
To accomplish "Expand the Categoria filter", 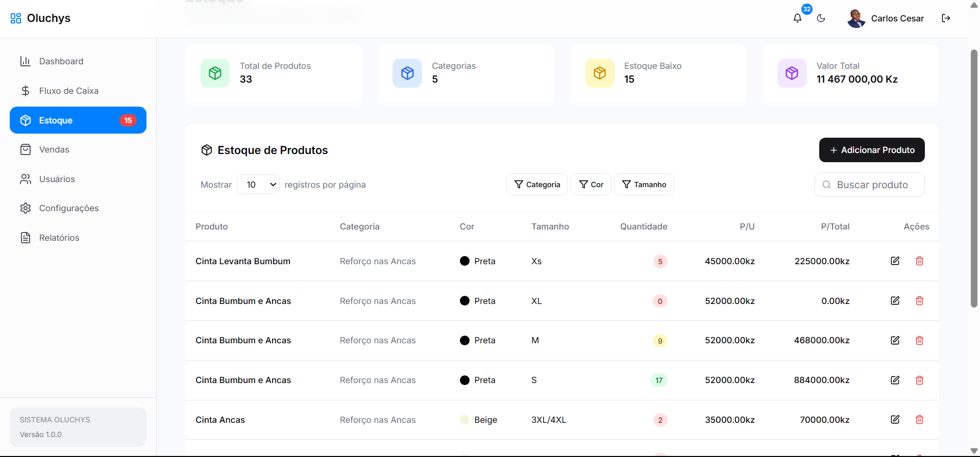I will (537, 185).
